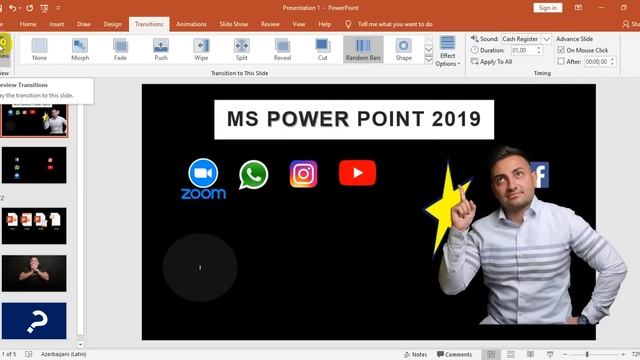The width and height of the screenshot is (640, 360).
Task: Increase the Duration spinner value
Action: click(x=539, y=48)
